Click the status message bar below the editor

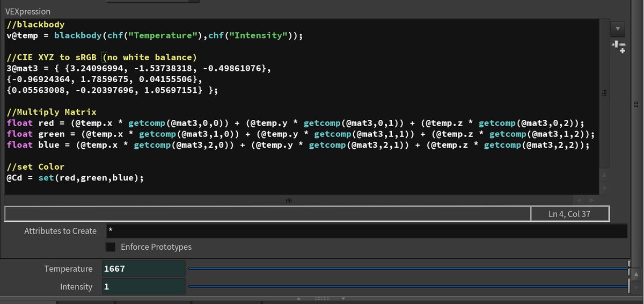[x=267, y=214]
